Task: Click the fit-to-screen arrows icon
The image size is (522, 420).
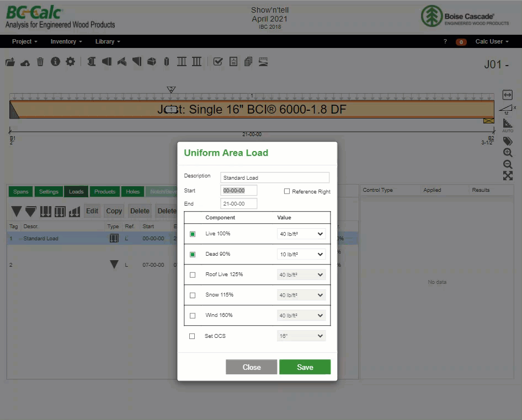Action: point(508,176)
